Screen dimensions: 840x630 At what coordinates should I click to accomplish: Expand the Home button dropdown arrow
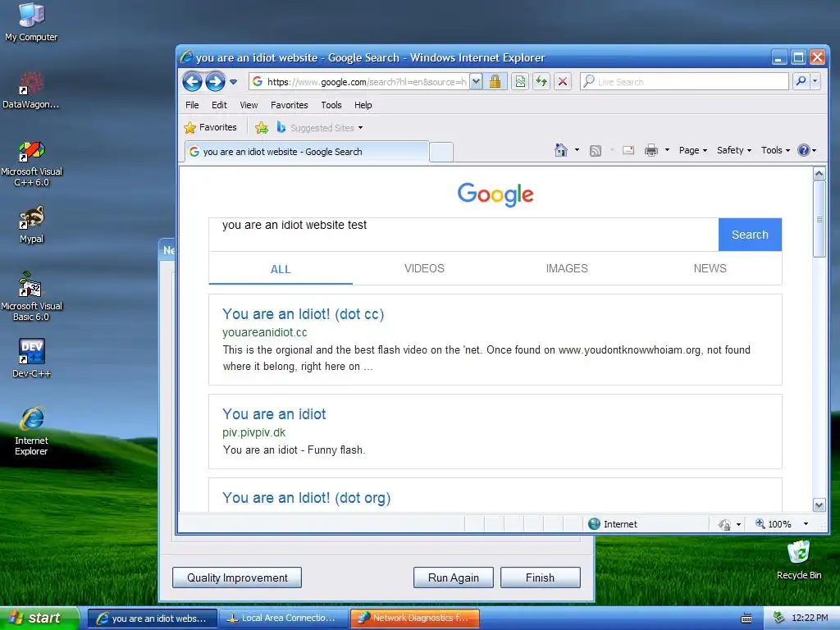(x=577, y=150)
